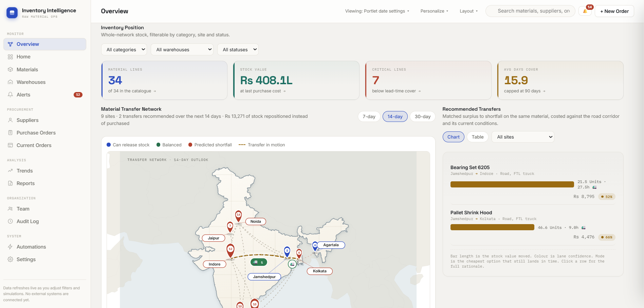Click the Automations lightning icon
The image size is (644, 308).
(x=10, y=247)
